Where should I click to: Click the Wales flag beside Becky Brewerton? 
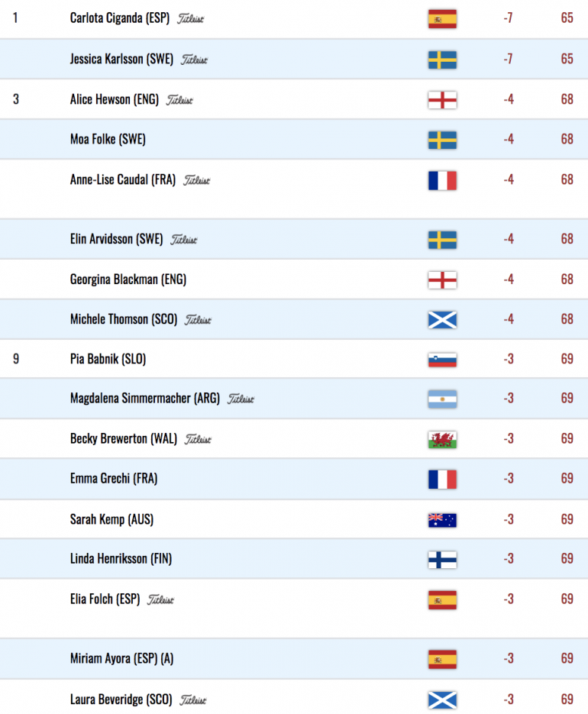(442, 439)
